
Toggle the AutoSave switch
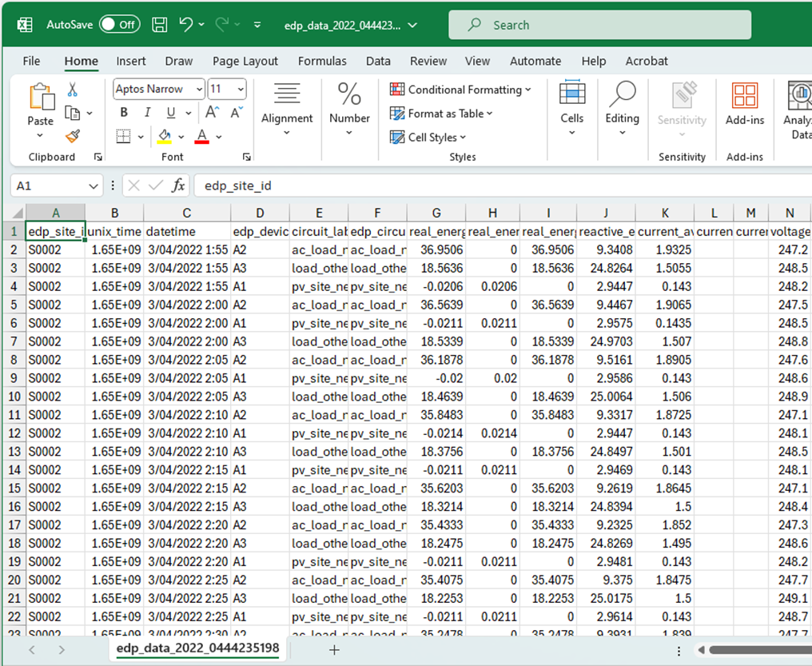[x=119, y=25]
